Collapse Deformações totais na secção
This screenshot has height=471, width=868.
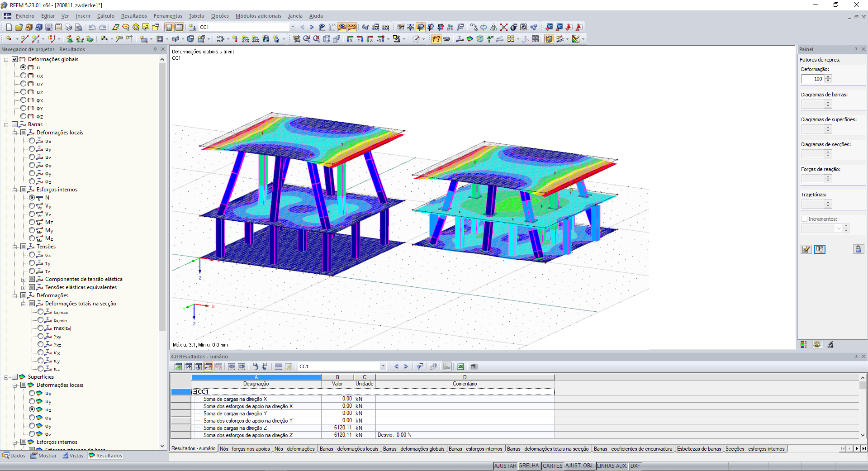coord(24,304)
